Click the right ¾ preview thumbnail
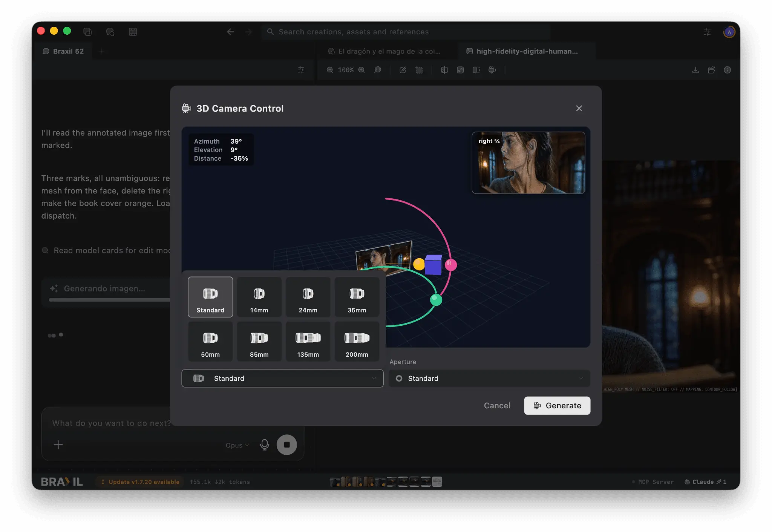Viewport: 772px width, 532px height. click(x=528, y=163)
